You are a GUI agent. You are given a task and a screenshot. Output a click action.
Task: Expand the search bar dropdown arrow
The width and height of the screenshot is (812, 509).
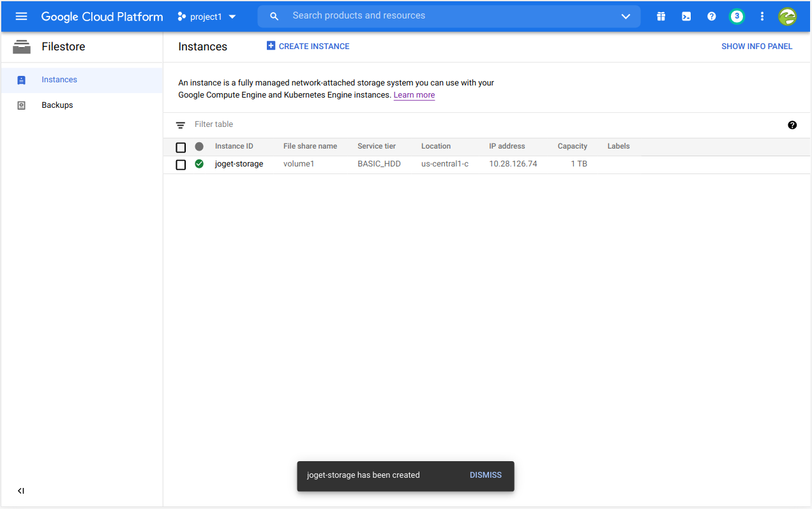click(626, 17)
